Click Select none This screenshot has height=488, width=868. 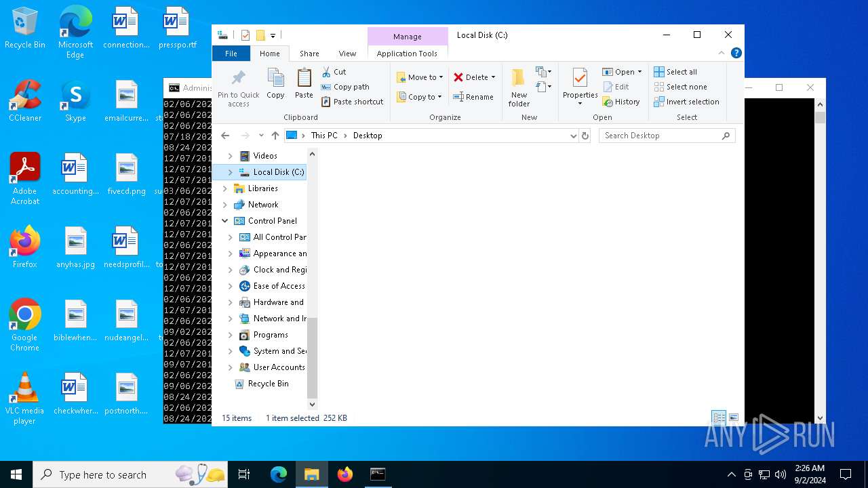click(x=680, y=87)
